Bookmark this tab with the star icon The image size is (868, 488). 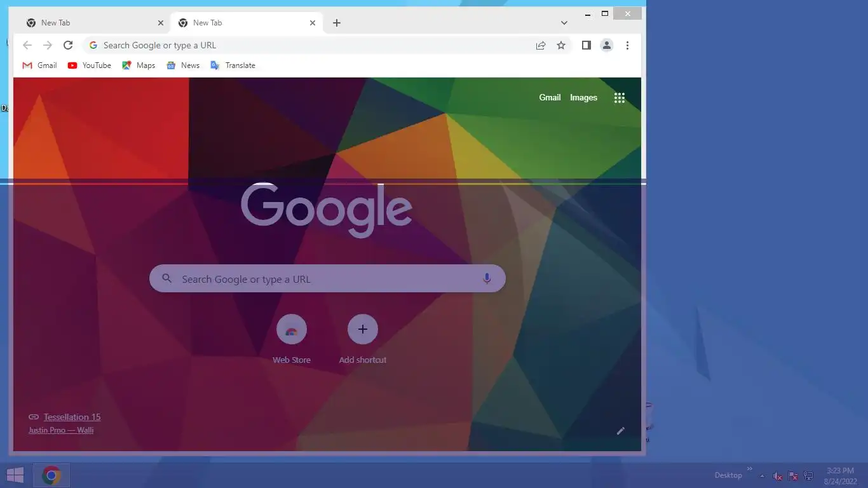(x=561, y=45)
